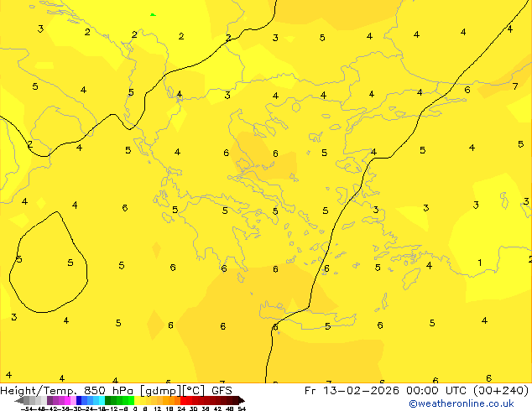Select the bright yellow swatch above 0
The width and height of the screenshot is (532, 411).
(137, 400)
